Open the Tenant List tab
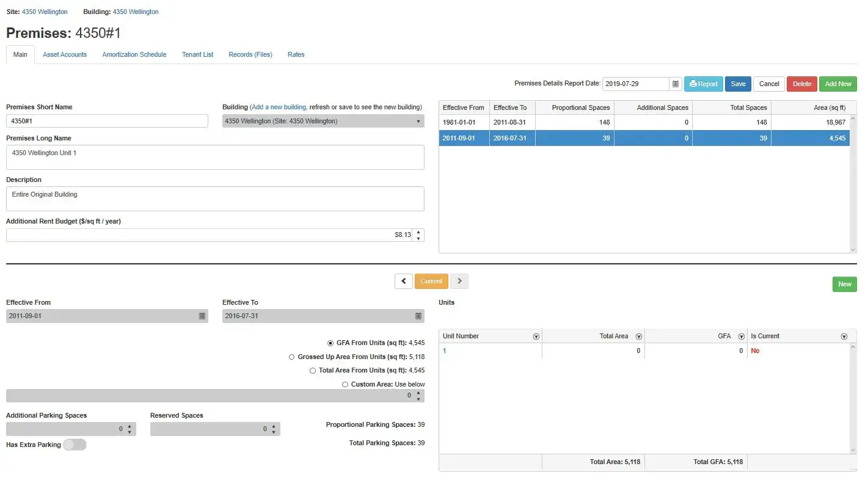Image resolution: width=868 pixels, height=480 pixels. [197, 54]
